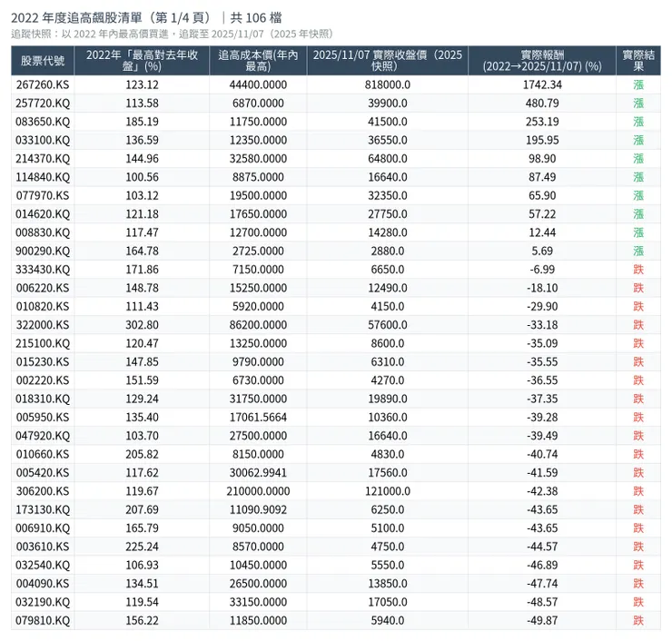Screen dimensions: 672x641
Task: Click the return value -33.18
Action: [x=542, y=325]
